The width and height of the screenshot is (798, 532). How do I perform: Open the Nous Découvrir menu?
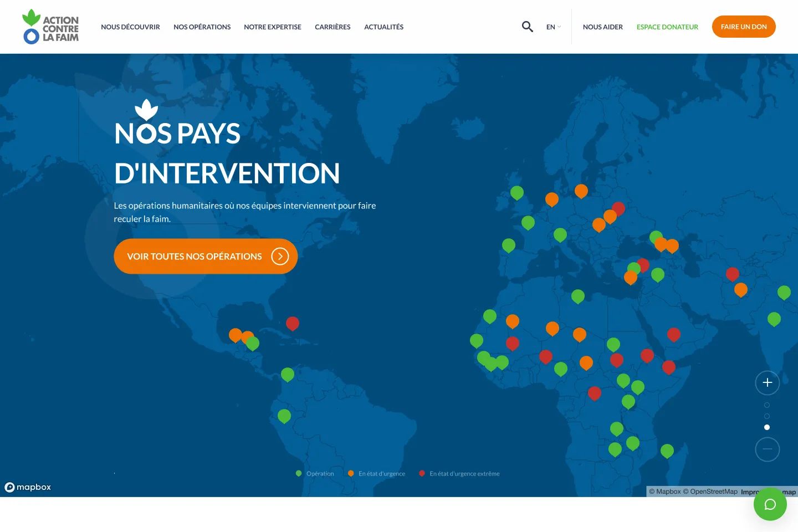[130, 27]
